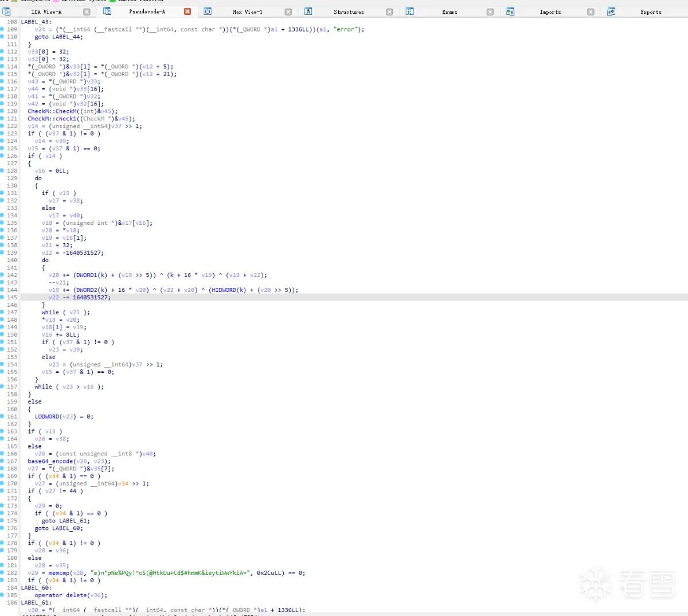Close the Pseudocode-A tab with red X
688x616 pixels.
coord(187,11)
